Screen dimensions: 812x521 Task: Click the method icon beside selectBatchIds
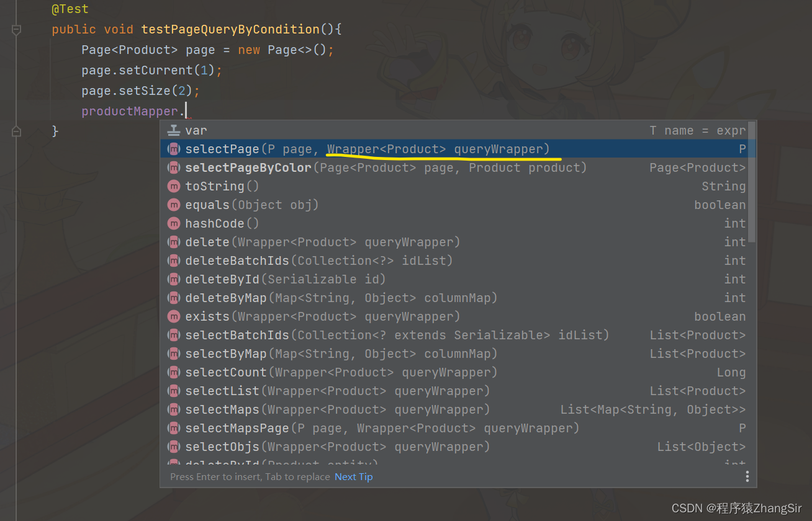pyautogui.click(x=174, y=335)
